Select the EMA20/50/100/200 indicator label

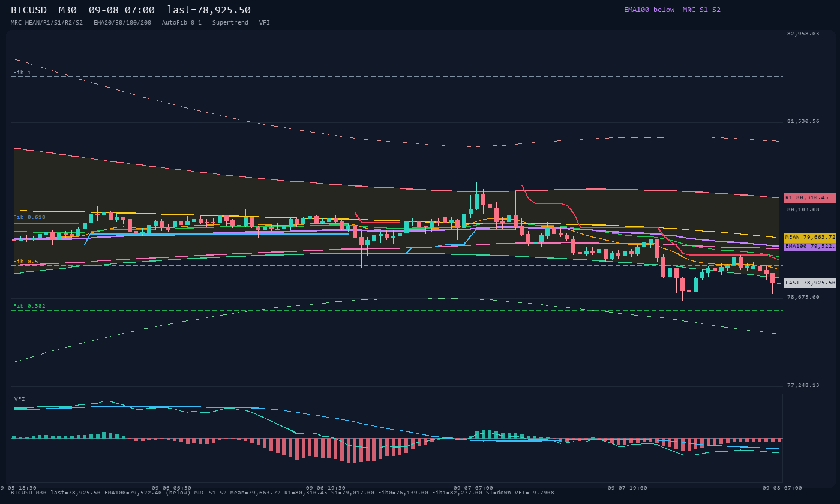122,23
